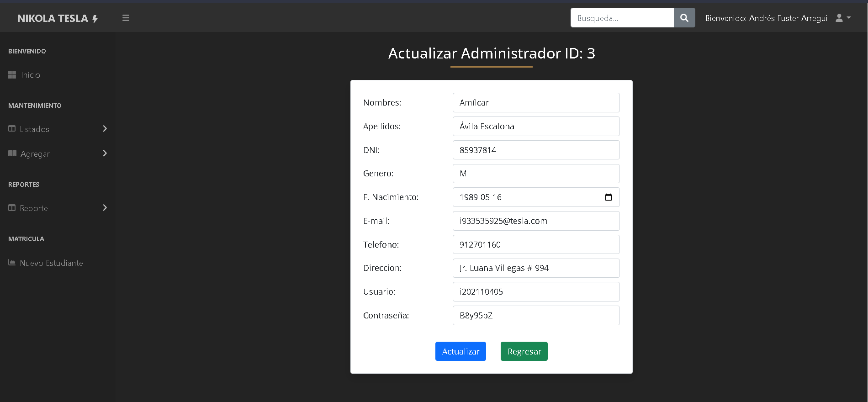
Task: Click the E-mail field i933535925@tesla.com
Action: coord(536,221)
